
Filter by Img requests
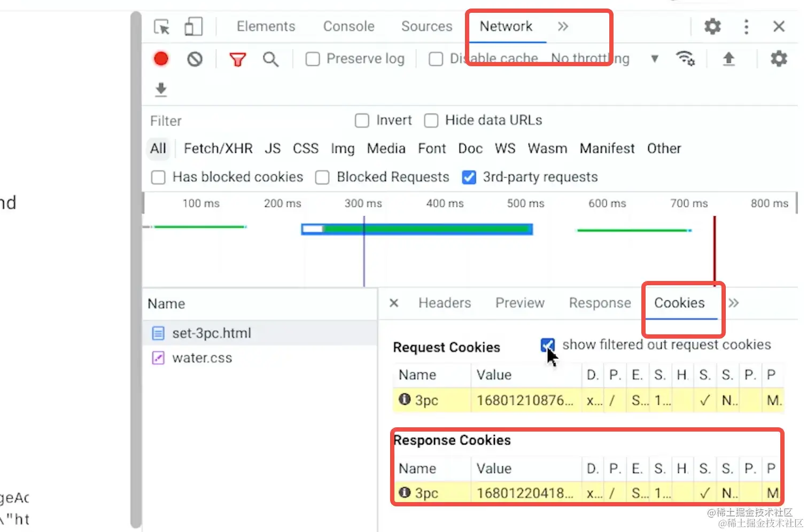coord(343,148)
